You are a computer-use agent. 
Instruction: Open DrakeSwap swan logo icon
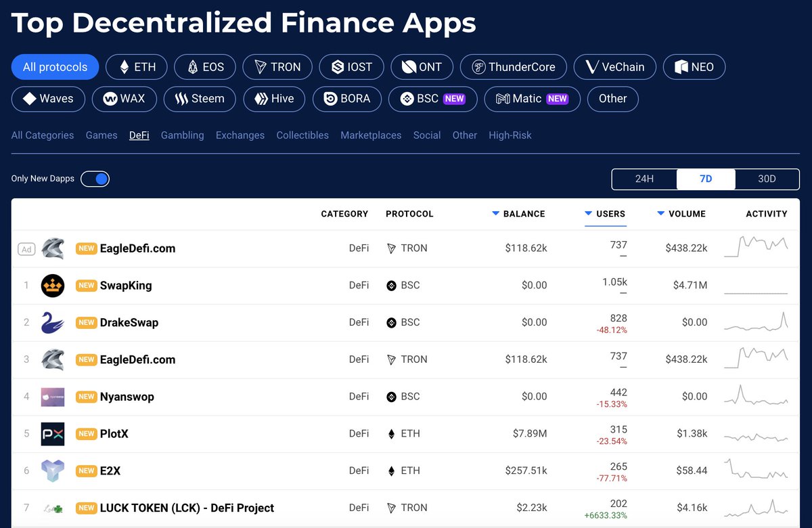coord(53,323)
